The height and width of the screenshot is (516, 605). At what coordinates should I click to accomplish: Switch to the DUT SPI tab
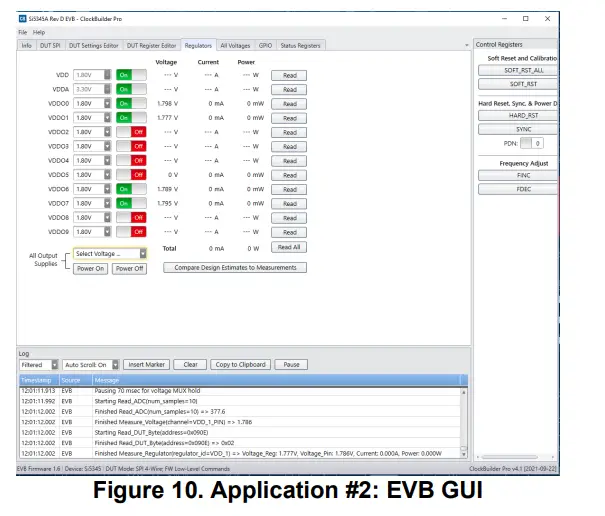point(50,46)
